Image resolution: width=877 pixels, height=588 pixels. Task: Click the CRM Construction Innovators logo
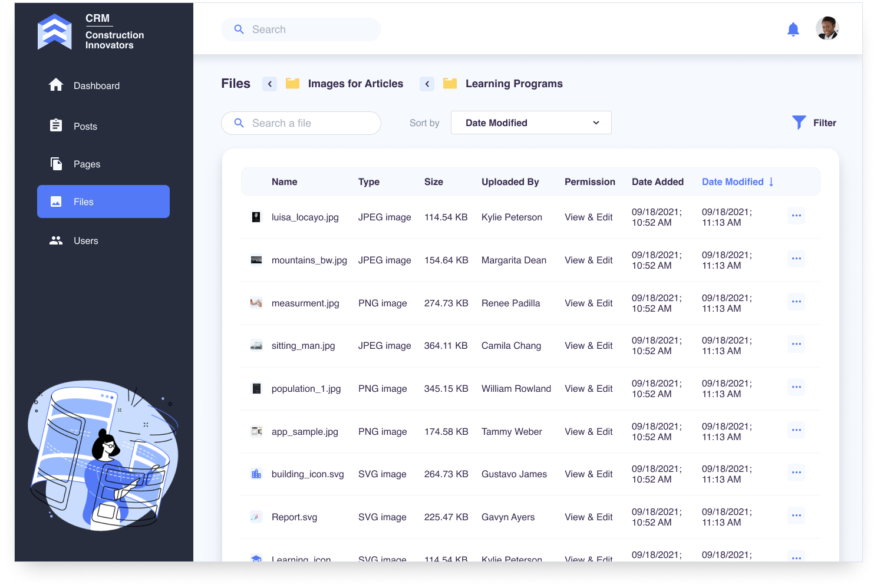(x=55, y=32)
